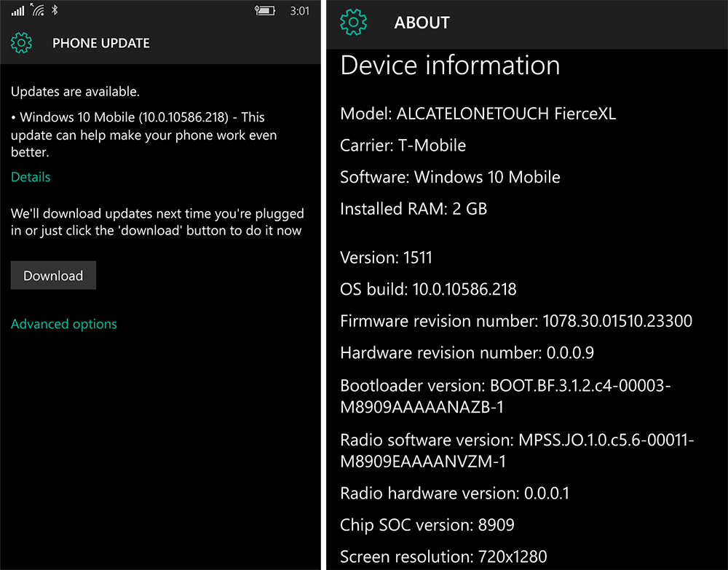Click the Download button
The image size is (728, 570).
click(x=53, y=275)
